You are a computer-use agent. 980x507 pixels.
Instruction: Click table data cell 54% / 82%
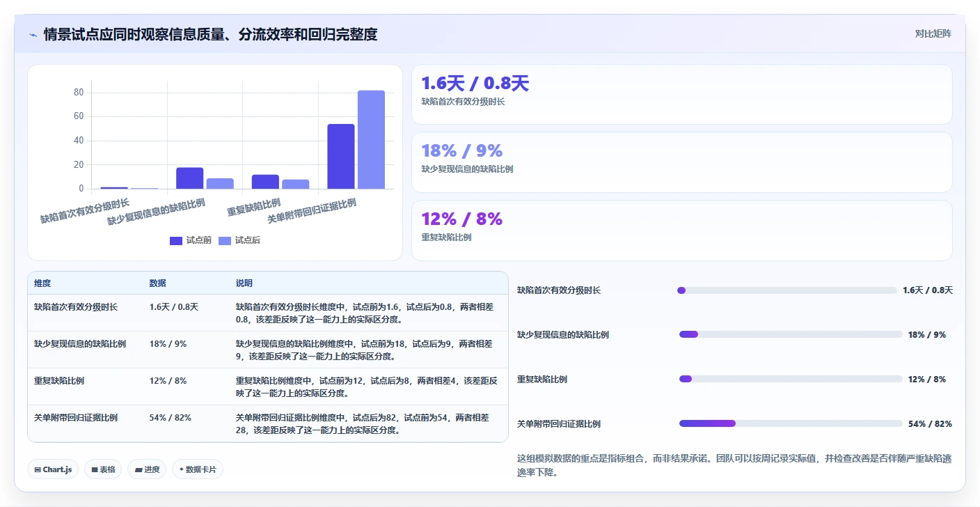pyautogui.click(x=170, y=417)
